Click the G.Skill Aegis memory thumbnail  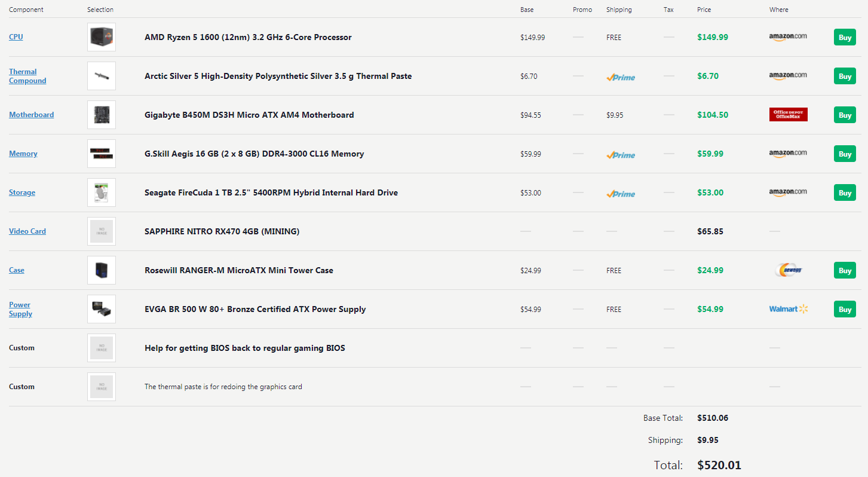tap(102, 154)
